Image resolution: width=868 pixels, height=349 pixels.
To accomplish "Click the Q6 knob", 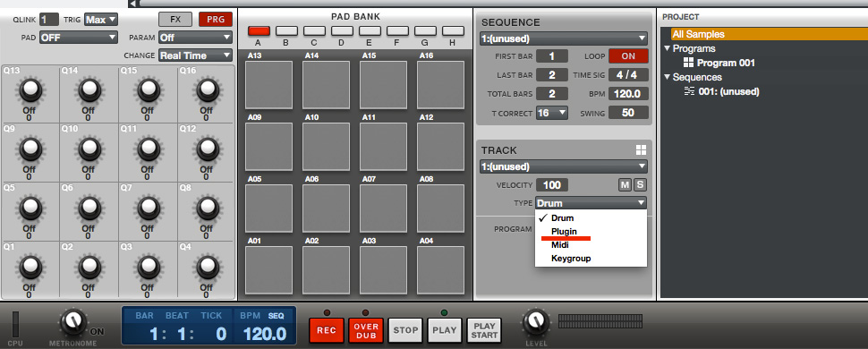I will click(89, 208).
